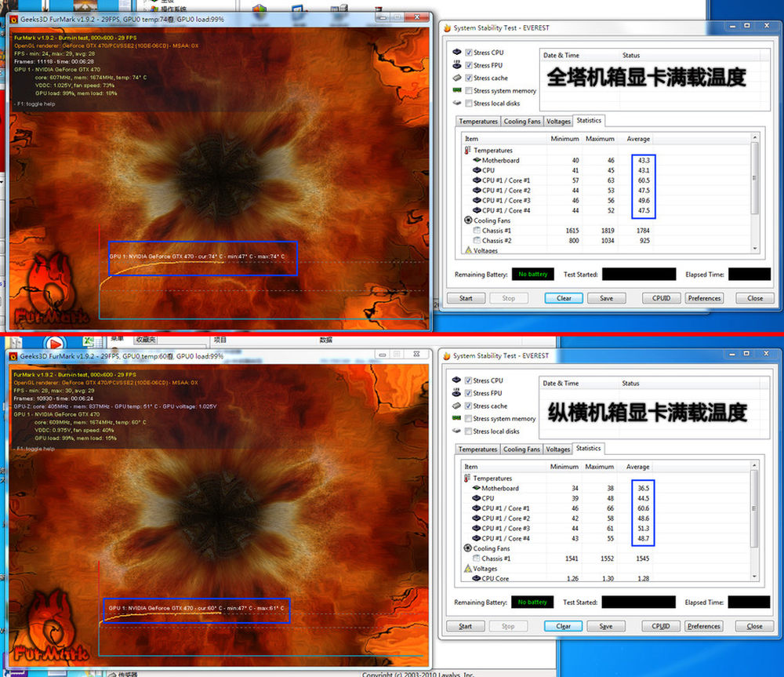Enable Stress system memory in 纵横机箱 EVEREST window
784x677 pixels.
(x=468, y=418)
